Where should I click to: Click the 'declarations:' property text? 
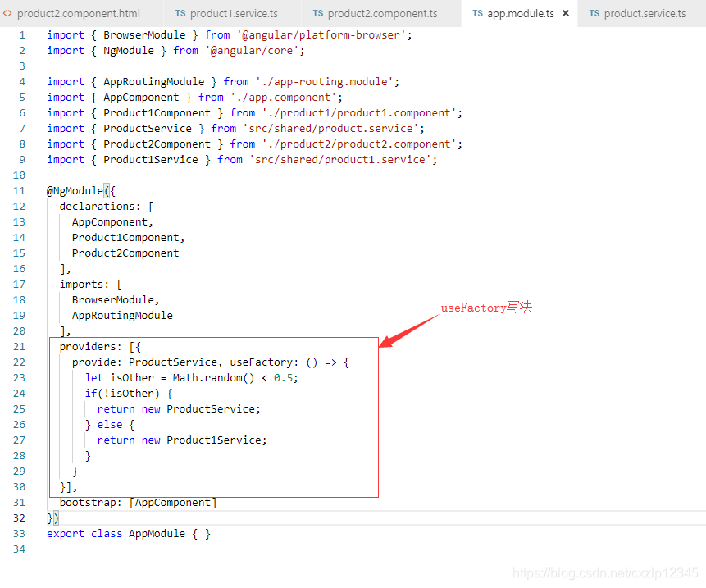coord(100,207)
